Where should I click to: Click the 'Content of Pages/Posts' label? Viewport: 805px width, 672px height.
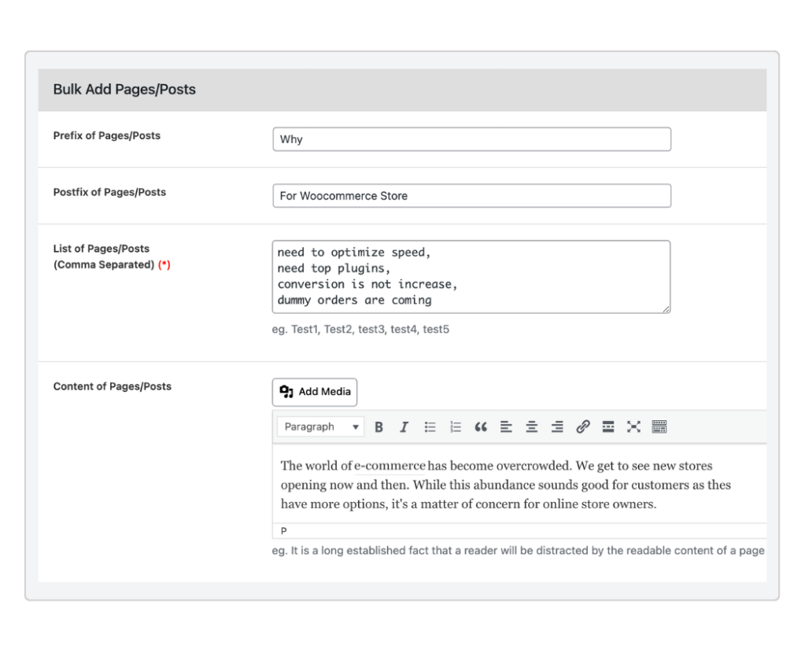tap(113, 386)
